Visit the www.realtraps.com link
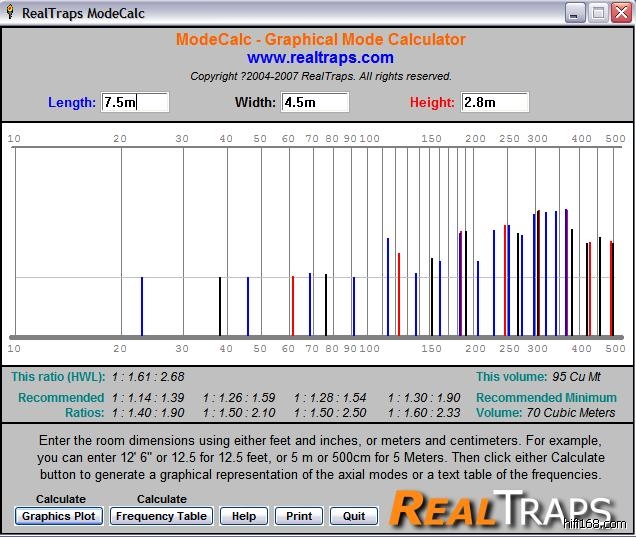Screen dimensions: 636x537 [320, 58]
